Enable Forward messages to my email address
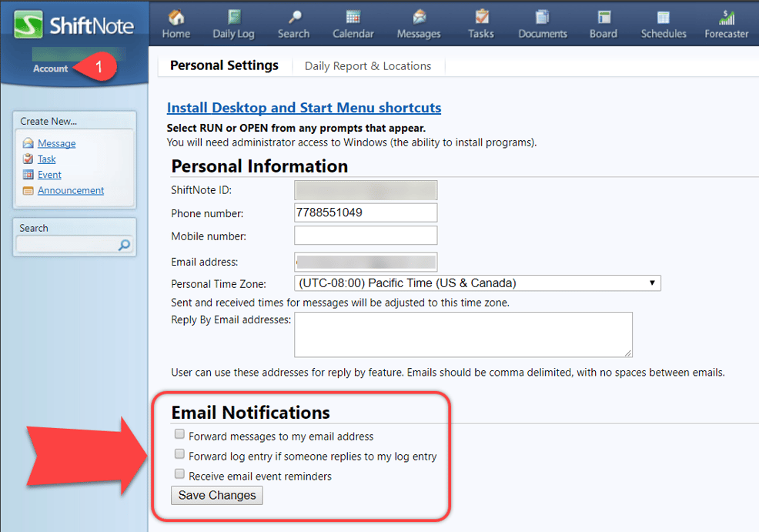 pos(179,434)
